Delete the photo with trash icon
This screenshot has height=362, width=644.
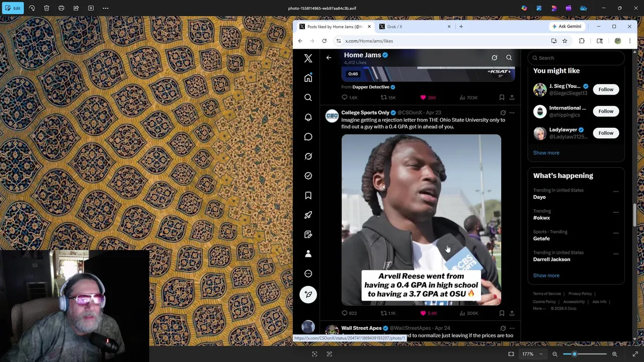tap(46, 8)
